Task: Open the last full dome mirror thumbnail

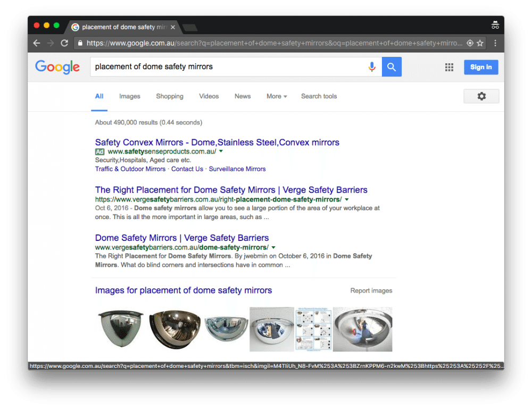Action: (x=363, y=329)
